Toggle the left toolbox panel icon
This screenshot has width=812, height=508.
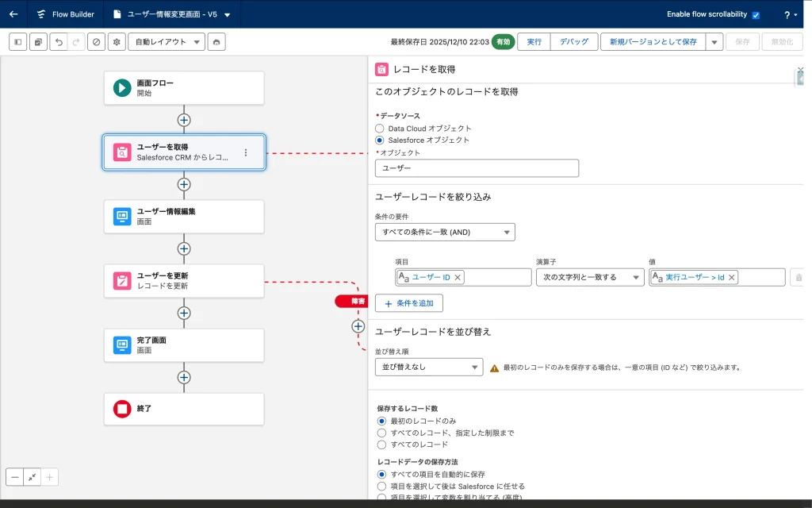17,42
